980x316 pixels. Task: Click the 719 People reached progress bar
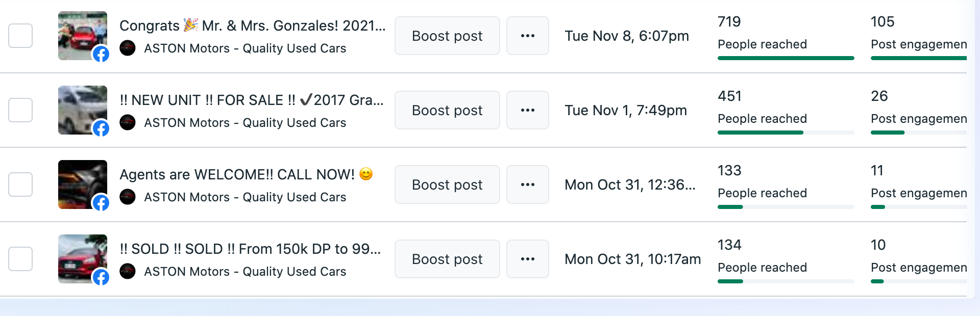[786, 58]
